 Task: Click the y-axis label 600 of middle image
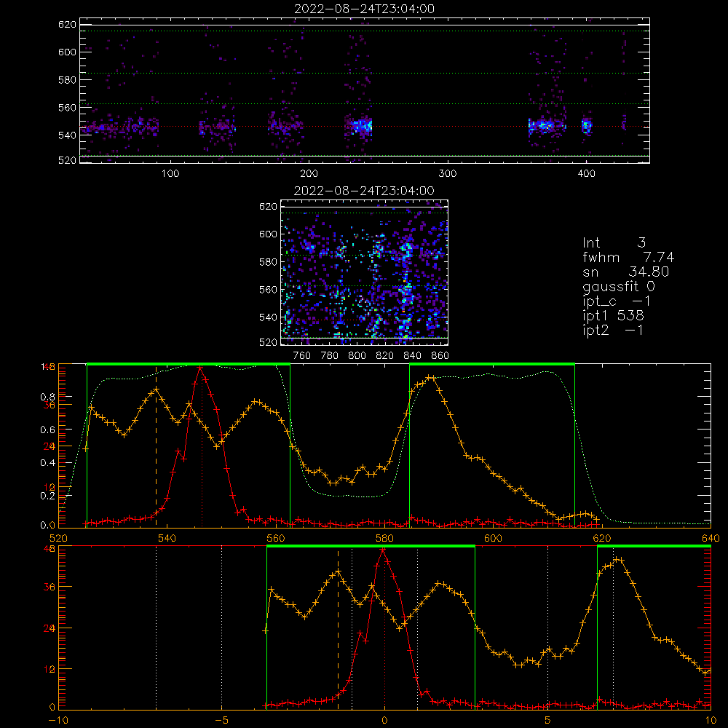(268, 234)
